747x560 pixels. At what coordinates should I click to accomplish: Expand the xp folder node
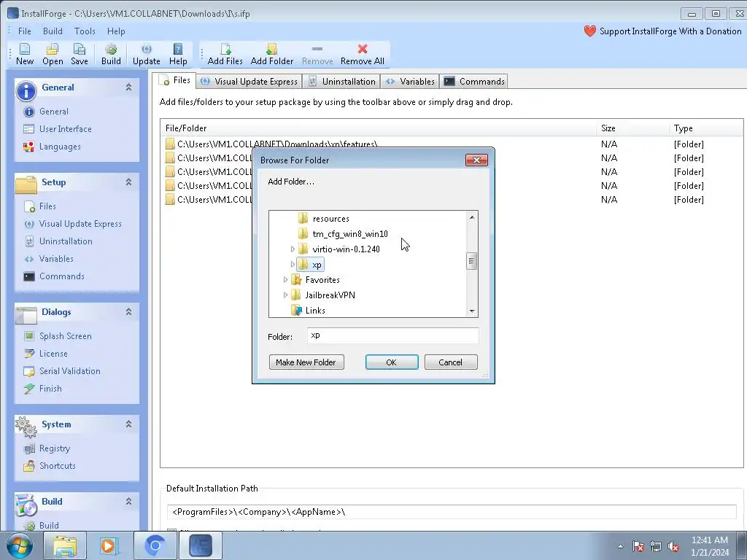coord(293,264)
